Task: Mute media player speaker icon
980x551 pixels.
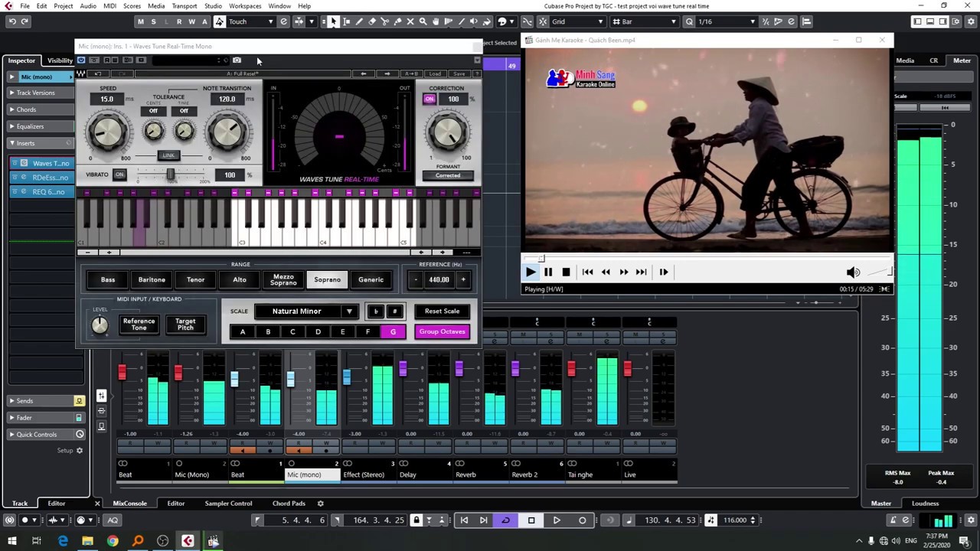Action: pyautogui.click(x=853, y=272)
